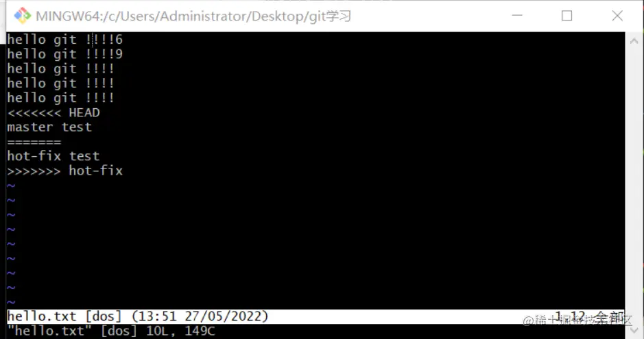This screenshot has width=644, height=339.
Task: Place cursor on '=======' separator line
Action: pyautogui.click(x=34, y=142)
